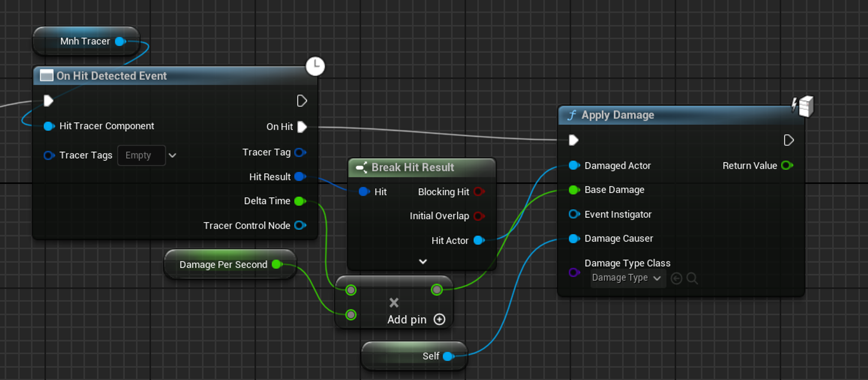Click the On Hit execution output pin
The height and width of the screenshot is (380, 868).
(x=302, y=127)
